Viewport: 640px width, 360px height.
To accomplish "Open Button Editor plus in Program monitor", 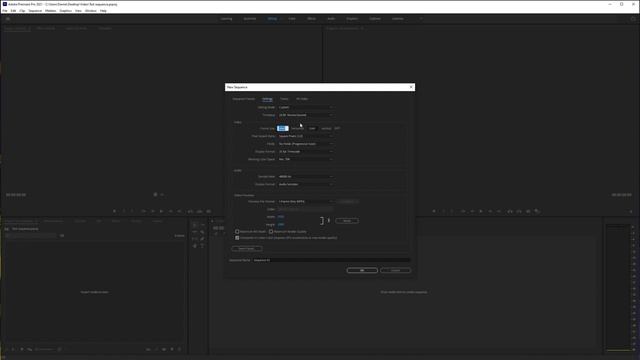I will [x=631, y=211].
